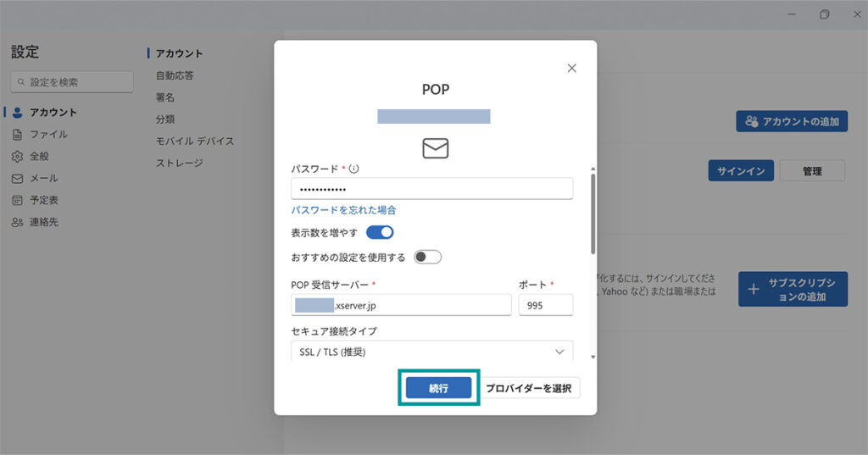This screenshot has height=455, width=868.
Task: Click the 管理 button
Action: tap(812, 170)
